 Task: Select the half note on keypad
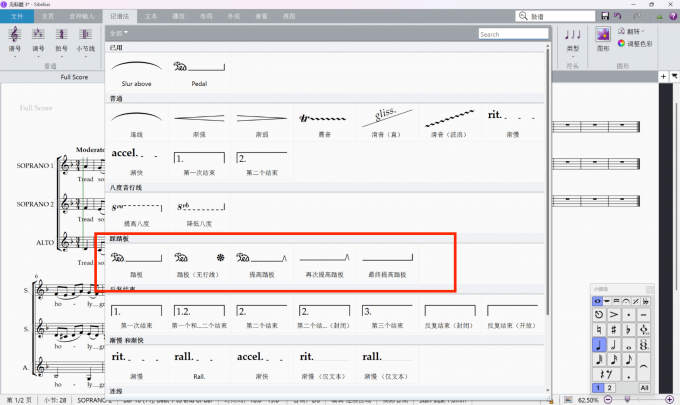[x=614, y=345]
